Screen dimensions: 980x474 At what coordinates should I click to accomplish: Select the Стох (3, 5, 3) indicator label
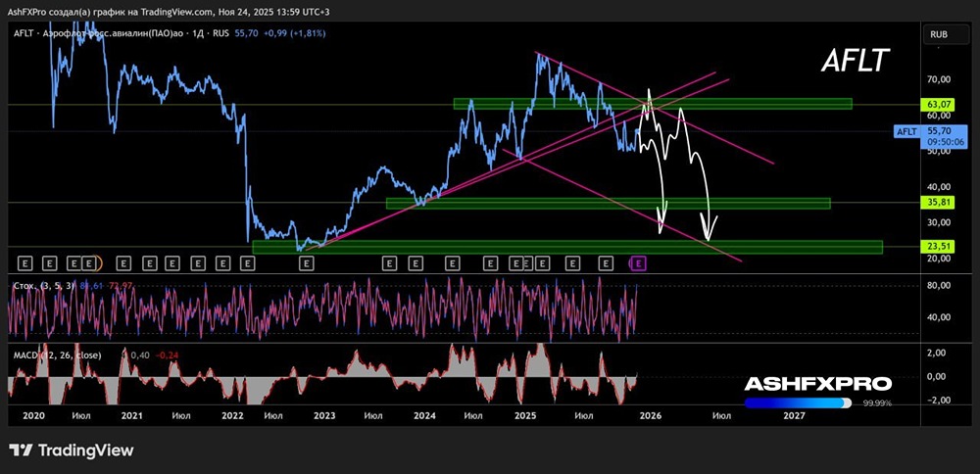pos(44,285)
